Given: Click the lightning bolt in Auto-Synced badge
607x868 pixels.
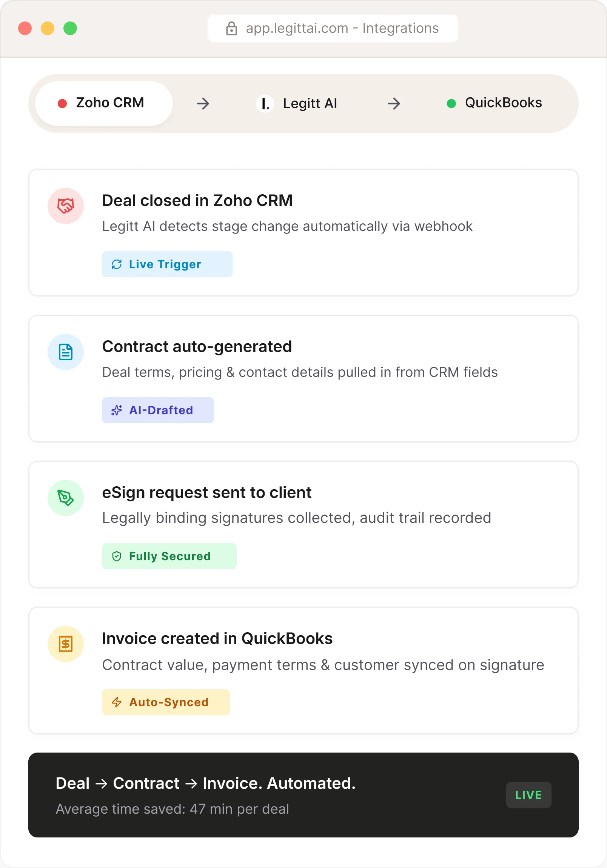Looking at the screenshot, I should [117, 702].
